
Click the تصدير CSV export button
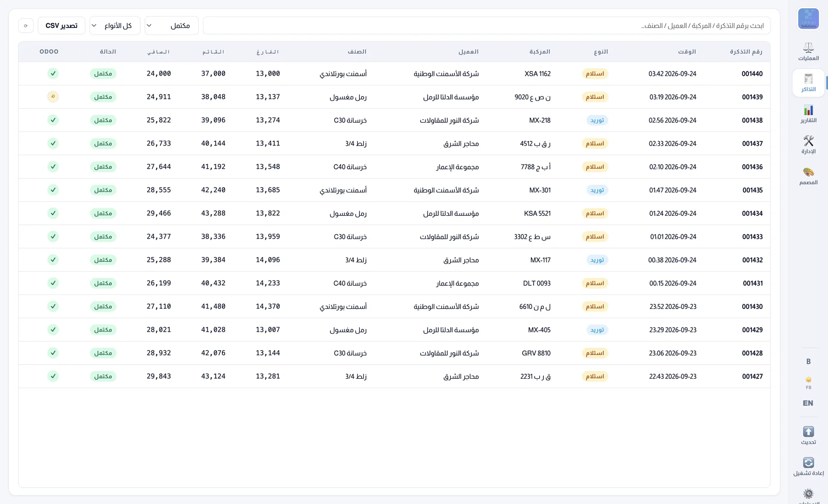click(62, 25)
